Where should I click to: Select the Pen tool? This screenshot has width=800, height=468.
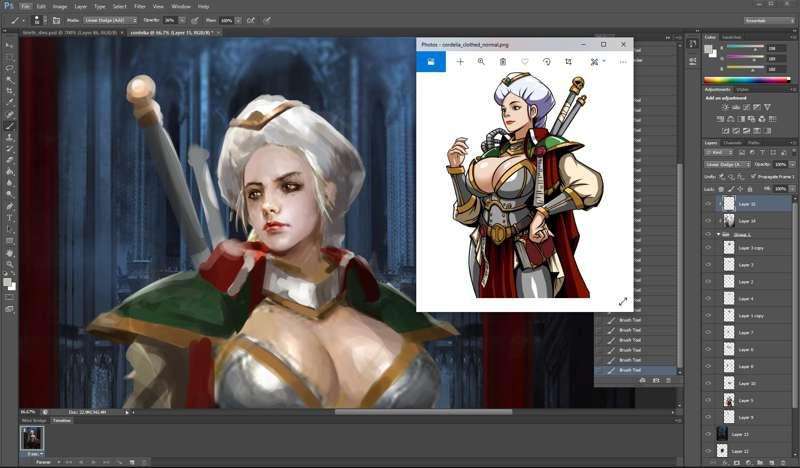tap(9, 206)
